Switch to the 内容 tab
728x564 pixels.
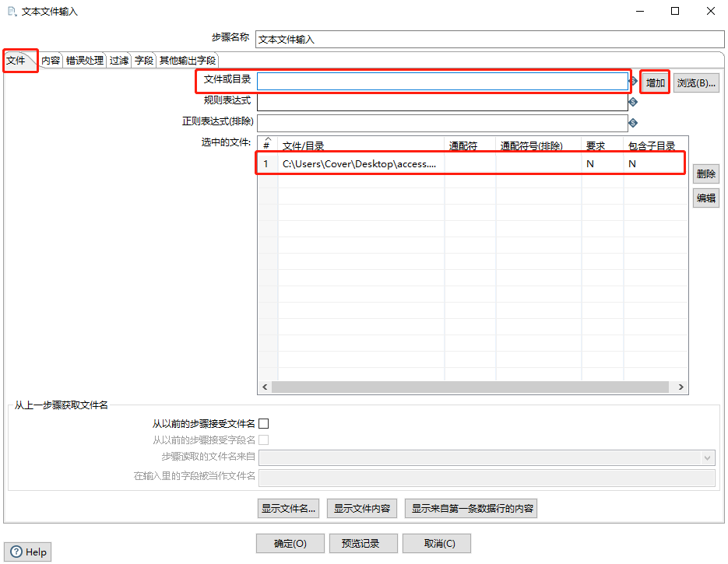point(51,61)
